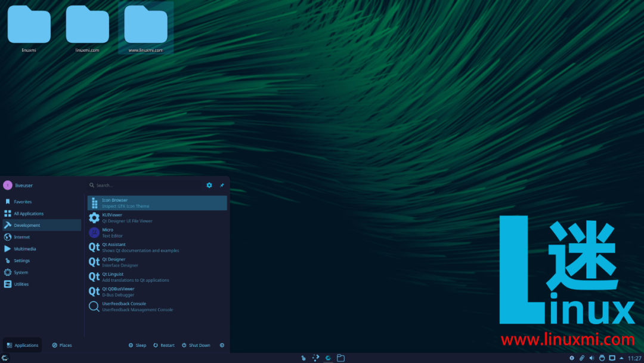Toggle the pin to keep launcher open

click(x=222, y=185)
